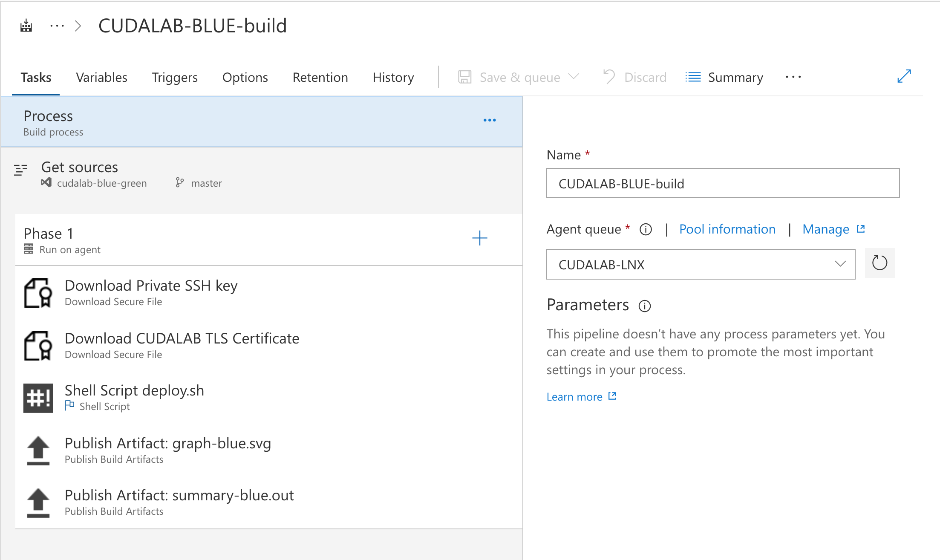940x560 pixels.
Task: Click the Process ellipsis options button
Action: point(489,120)
